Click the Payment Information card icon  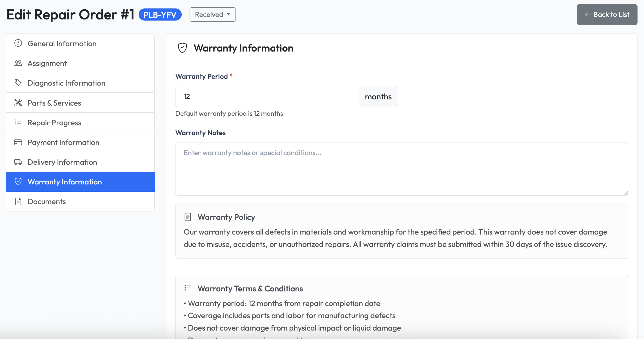point(18,142)
